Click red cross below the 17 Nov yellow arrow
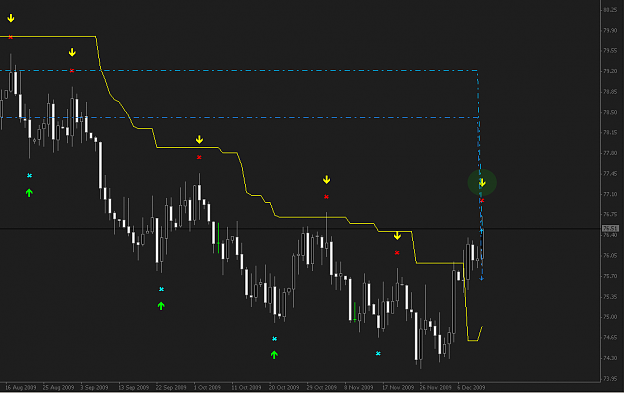This screenshot has height=393, width=625. pyautogui.click(x=397, y=252)
